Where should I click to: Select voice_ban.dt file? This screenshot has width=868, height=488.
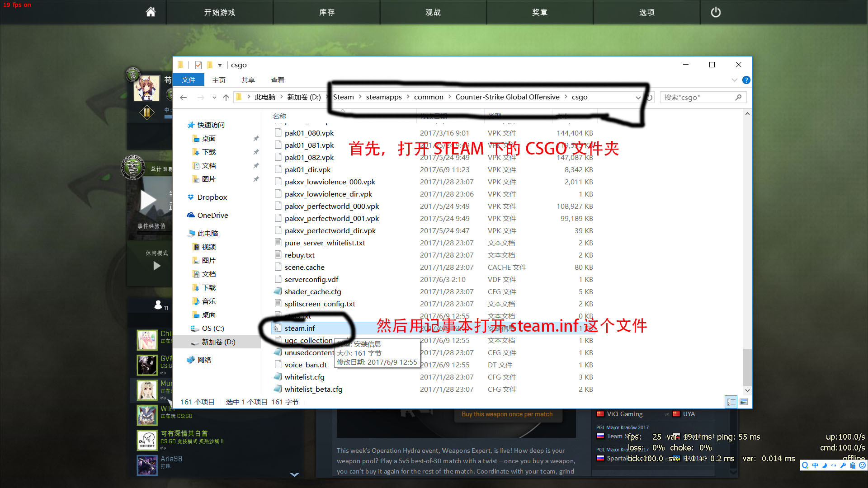tap(306, 365)
